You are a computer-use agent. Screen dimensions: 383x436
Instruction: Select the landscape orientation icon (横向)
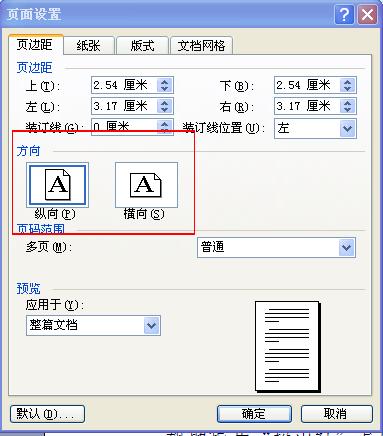coord(146,185)
